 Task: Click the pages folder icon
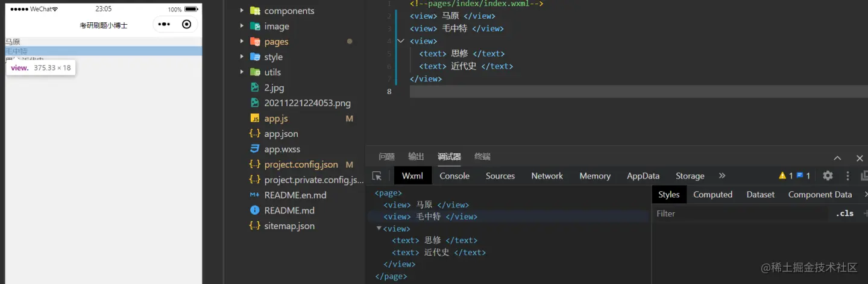click(255, 42)
